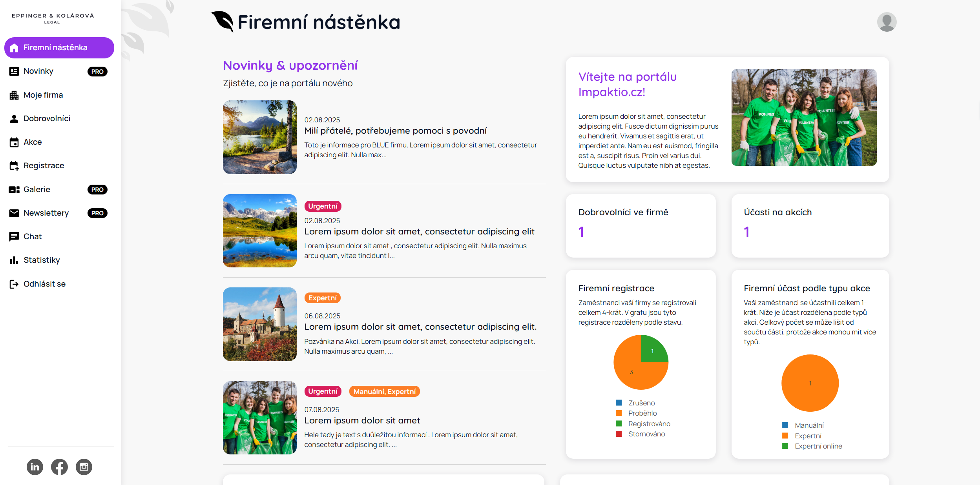Open the 'Lorem ipsum dolor sit amet' article dated 07.08.2025
980x485 pixels.
(x=362, y=420)
